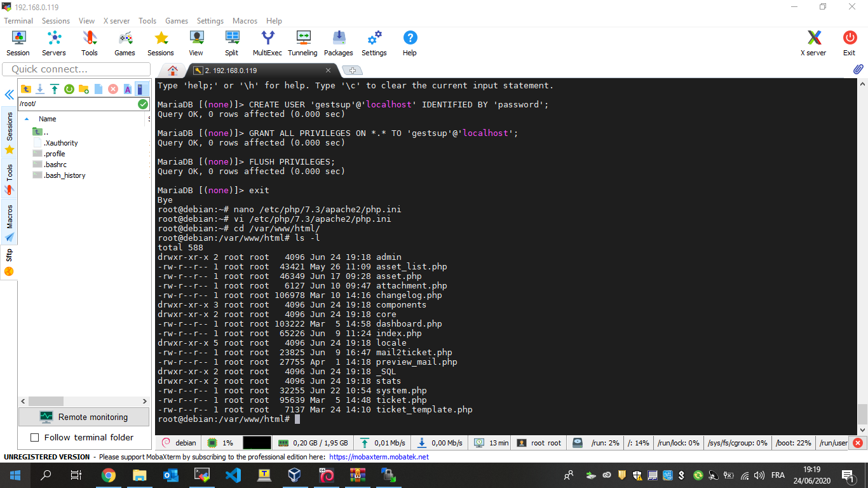Image resolution: width=868 pixels, height=488 pixels.
Task: Select the .Xauthority file
Action: (x=61, y=143)
